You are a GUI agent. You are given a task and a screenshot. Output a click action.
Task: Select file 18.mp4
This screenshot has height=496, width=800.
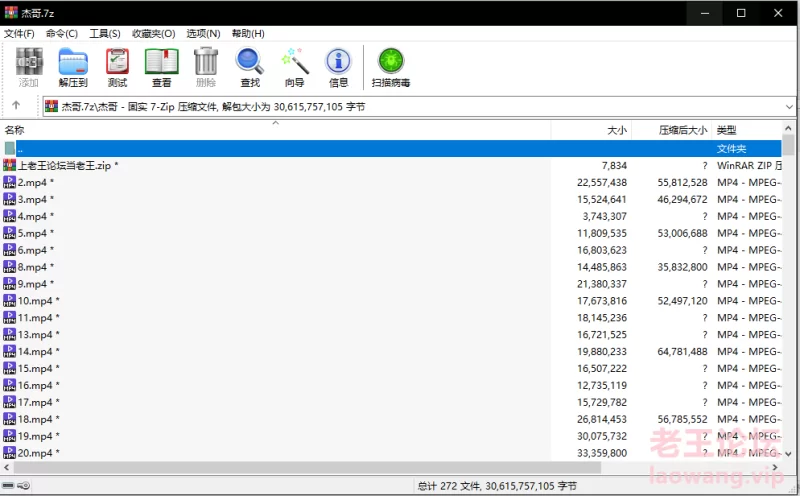tap(391, 419)
